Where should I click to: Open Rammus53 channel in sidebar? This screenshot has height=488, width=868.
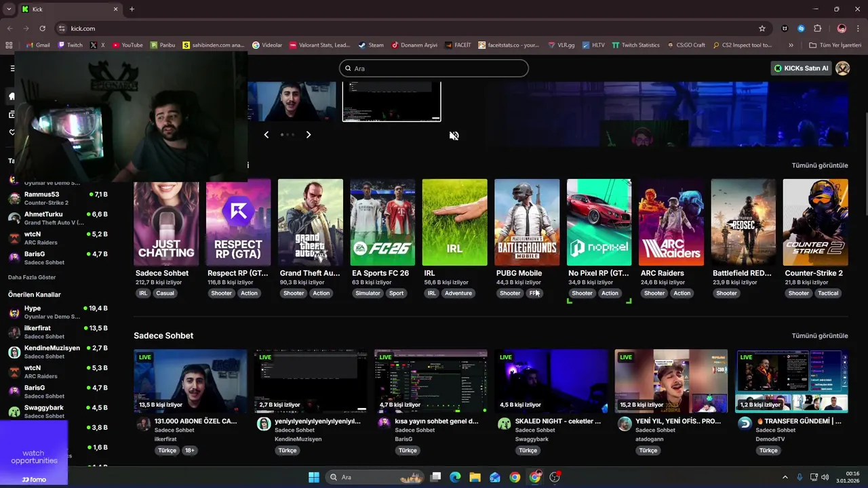tap(58, 198)
